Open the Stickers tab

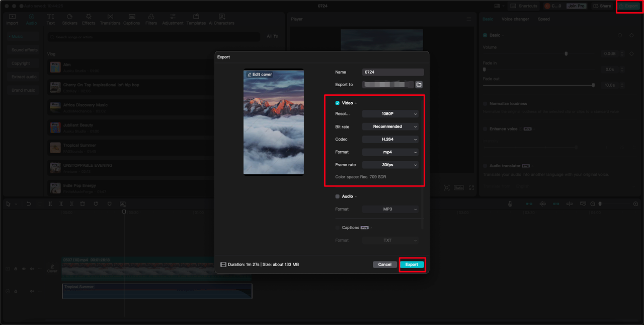(69, 20)
